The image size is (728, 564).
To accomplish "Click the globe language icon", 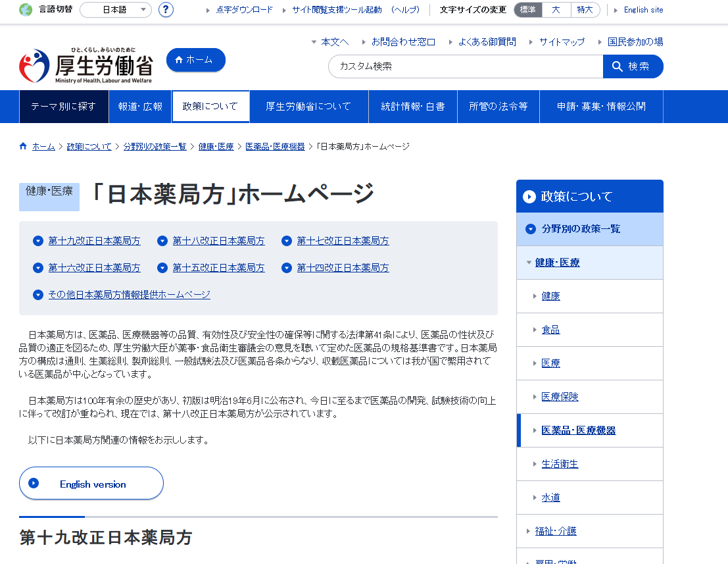I will pyautogui.click(x=26, y=10).
